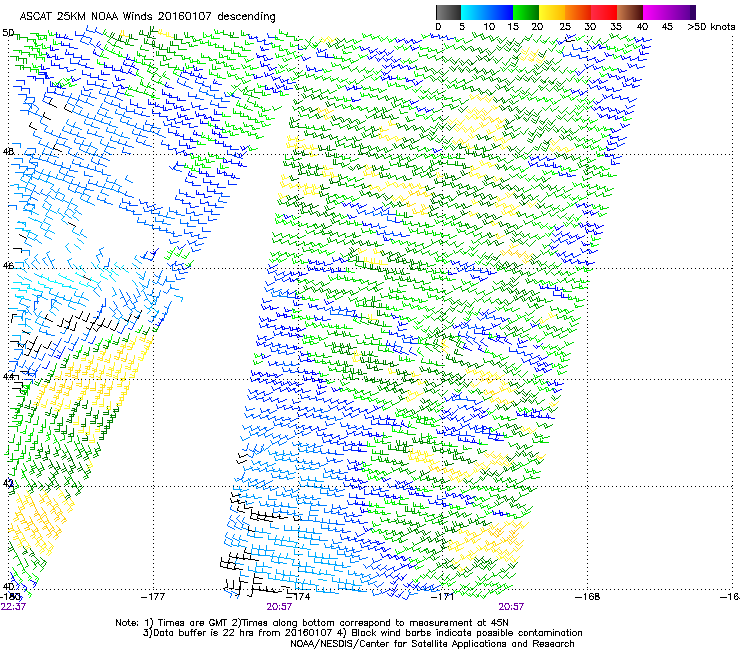The width and height of the screenshot is (740, 650).
Task: Click the longitude label '-171'
Action: (443, 596)
